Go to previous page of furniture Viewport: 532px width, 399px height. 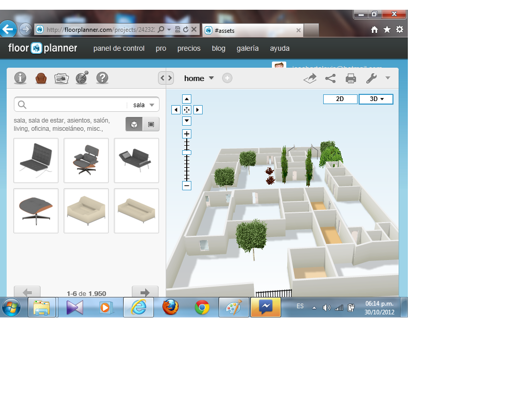(x=27, y=292)
